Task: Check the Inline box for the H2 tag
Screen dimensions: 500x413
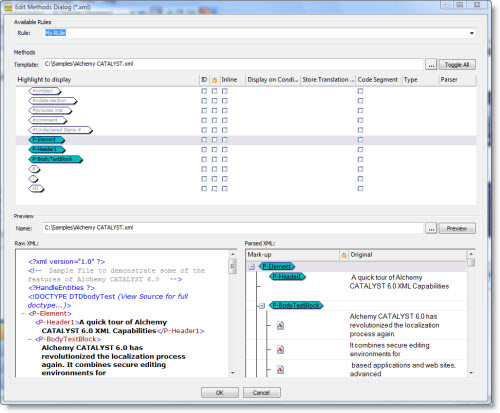Action: click(x=225, y=188)
